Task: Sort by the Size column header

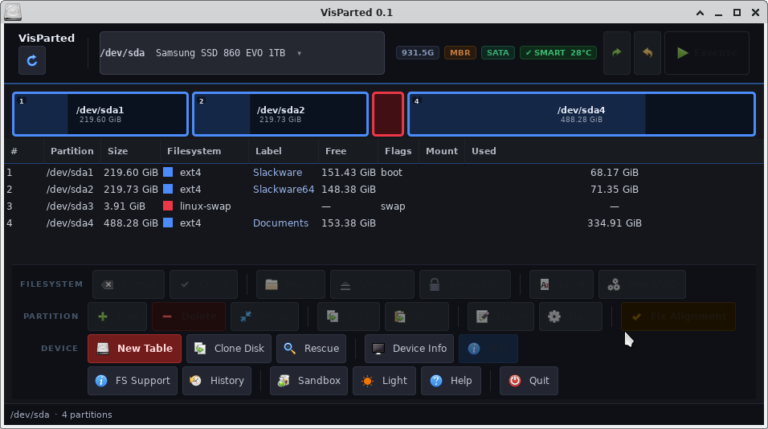Action: click(118, 151)
